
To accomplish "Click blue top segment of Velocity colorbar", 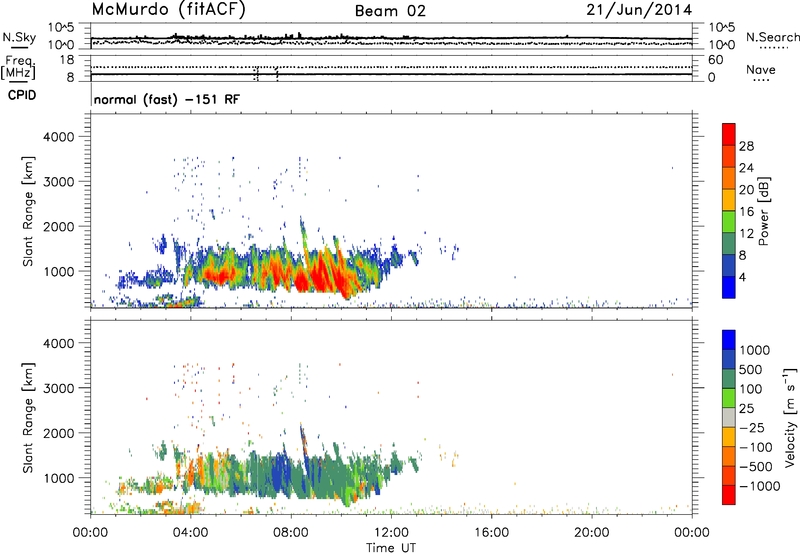I will (x=729, y=340).
